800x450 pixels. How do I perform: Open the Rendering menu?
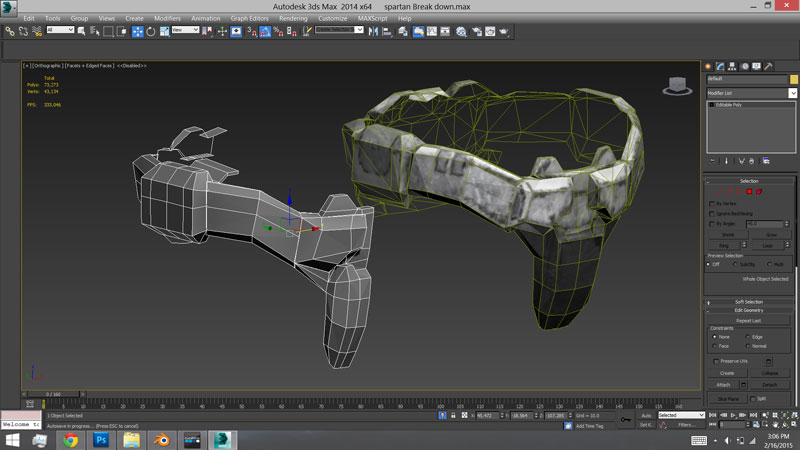pos(293,18)
